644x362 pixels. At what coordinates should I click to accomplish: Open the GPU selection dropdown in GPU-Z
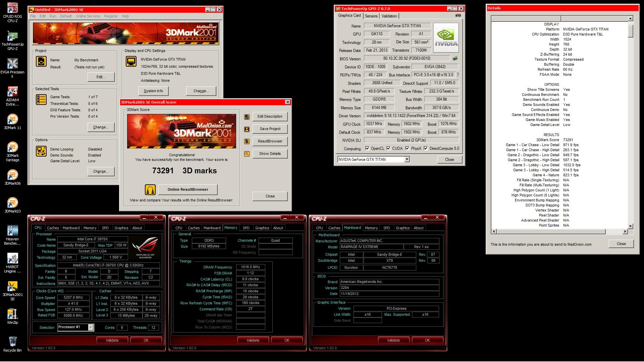407,160
